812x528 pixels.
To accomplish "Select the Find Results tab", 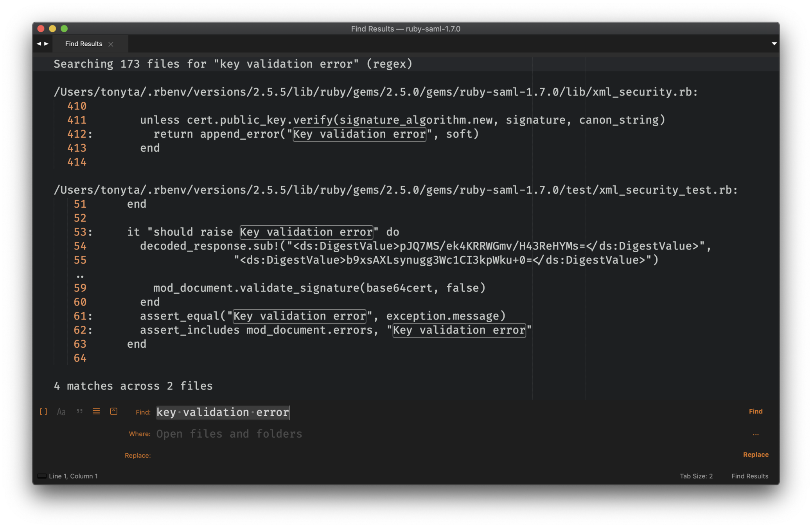I will click(x=83, y=44).
